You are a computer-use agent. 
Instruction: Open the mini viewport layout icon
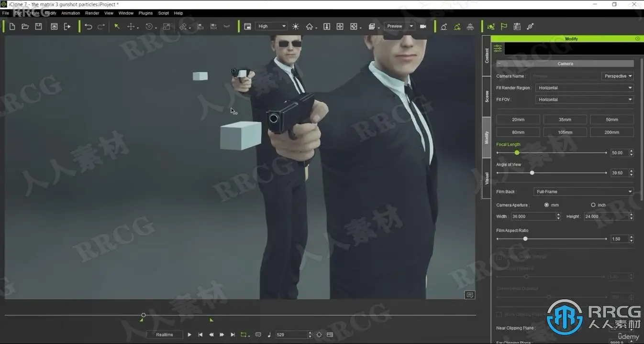[247, 27]
